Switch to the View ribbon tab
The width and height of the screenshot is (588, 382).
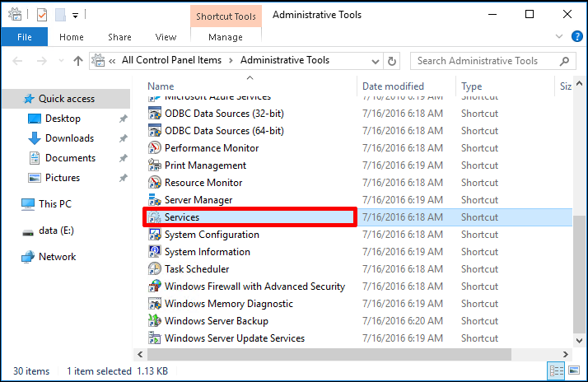coord(166,37)
